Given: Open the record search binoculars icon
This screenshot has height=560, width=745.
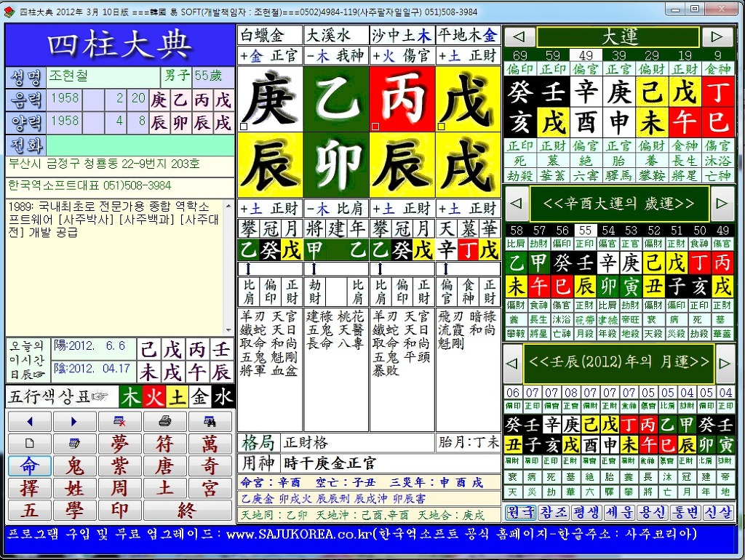Looking at the screenshot, I should [210, 421].
